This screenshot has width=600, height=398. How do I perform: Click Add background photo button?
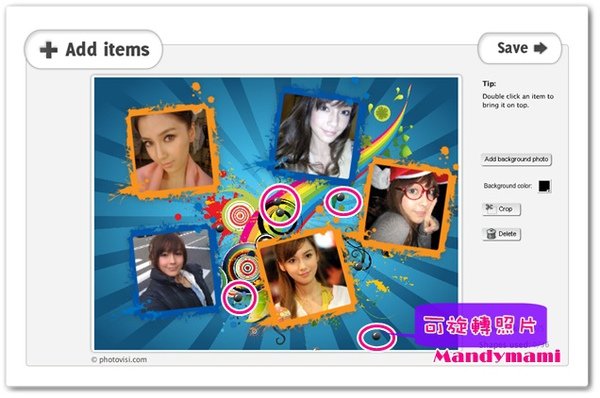(516, 159)
